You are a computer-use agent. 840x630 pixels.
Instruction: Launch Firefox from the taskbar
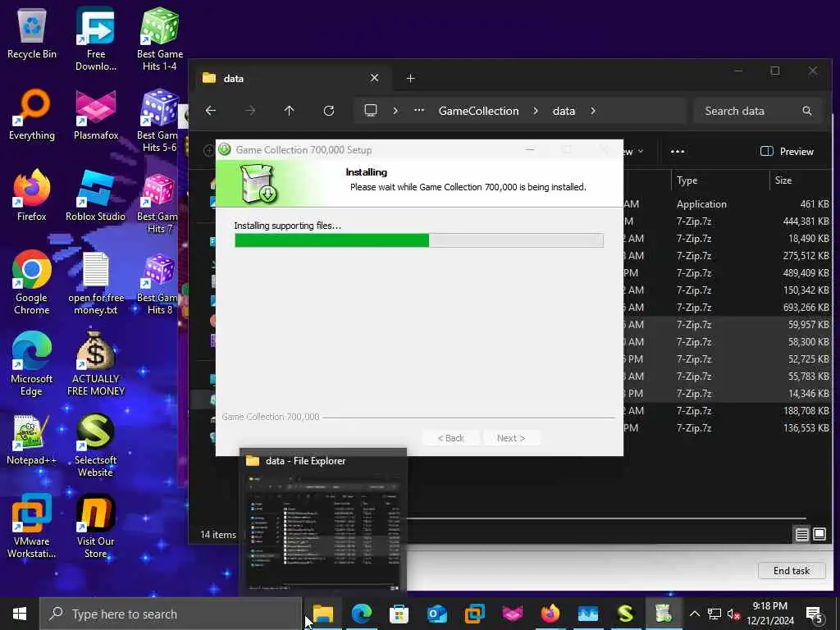point(550,614)
